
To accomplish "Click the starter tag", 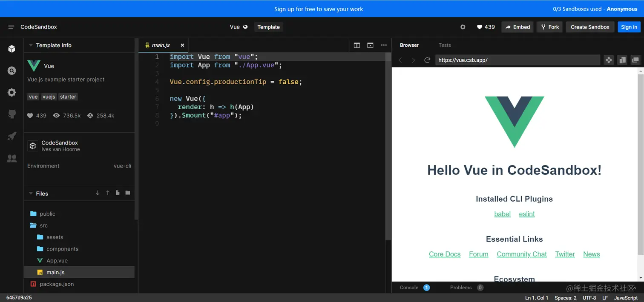I will [68, 97].
